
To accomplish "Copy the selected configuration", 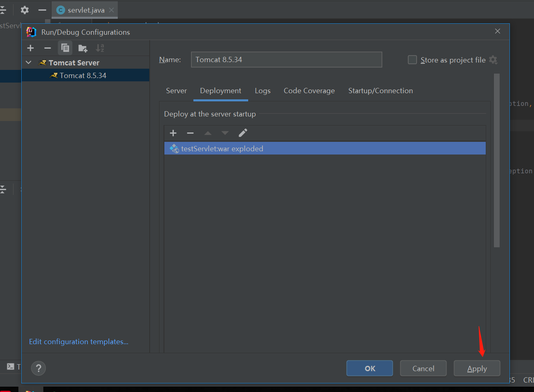I will (65, 48).
